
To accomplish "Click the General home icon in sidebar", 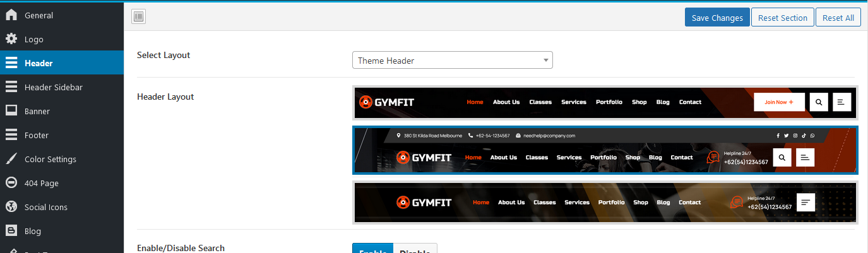I will (11, 15).
